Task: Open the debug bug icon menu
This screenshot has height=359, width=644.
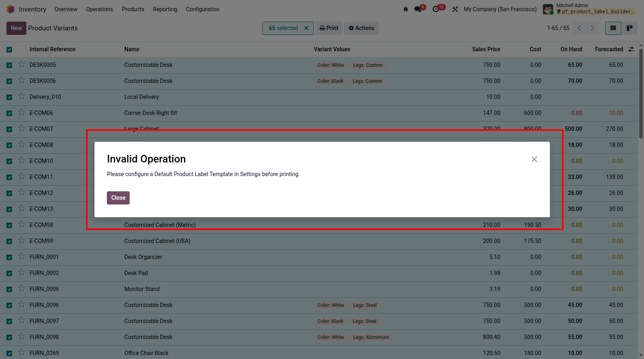Action: click(405, 9)
